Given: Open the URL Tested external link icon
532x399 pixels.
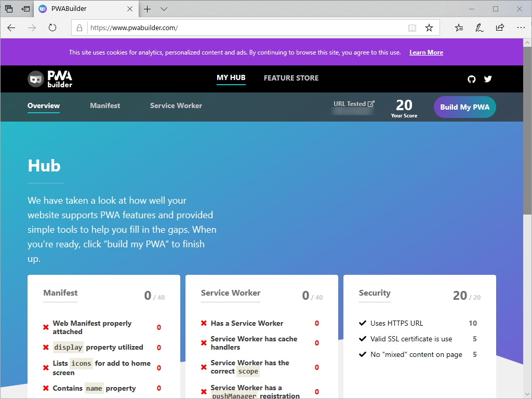Looking at the screenshot, I should click(370, 102).
